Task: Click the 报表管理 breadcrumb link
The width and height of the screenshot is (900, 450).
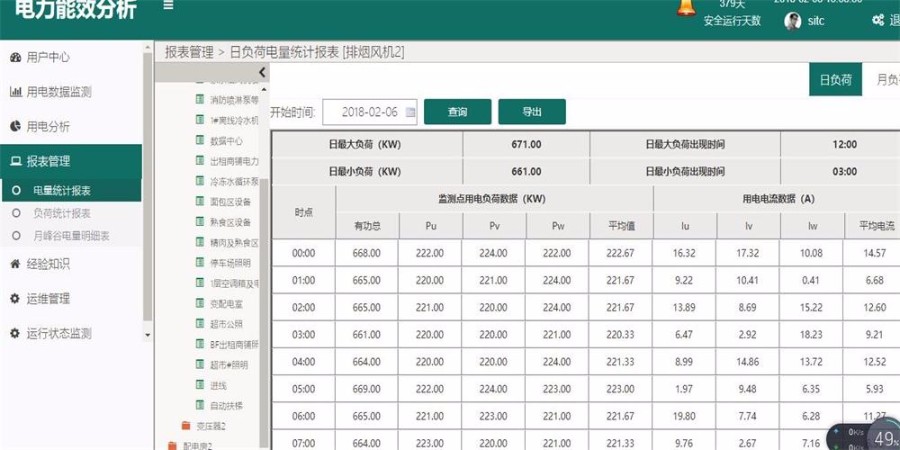Action: [189, 52]
